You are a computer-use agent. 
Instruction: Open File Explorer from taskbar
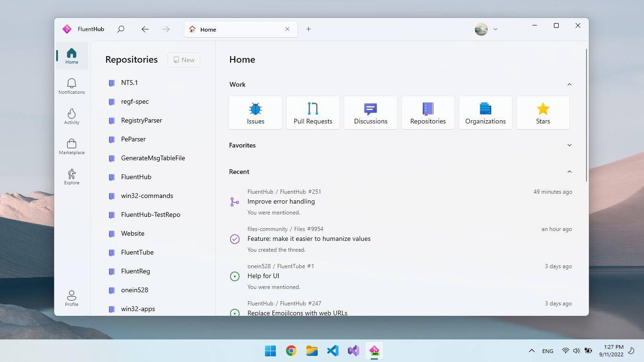[x=312, y=351]
